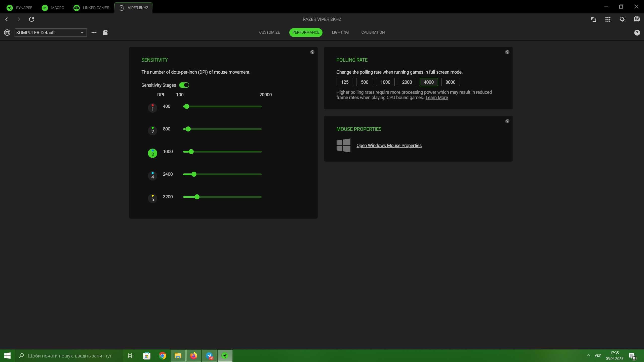
Task: Open the Lighting section
Action: click(340, 32)
